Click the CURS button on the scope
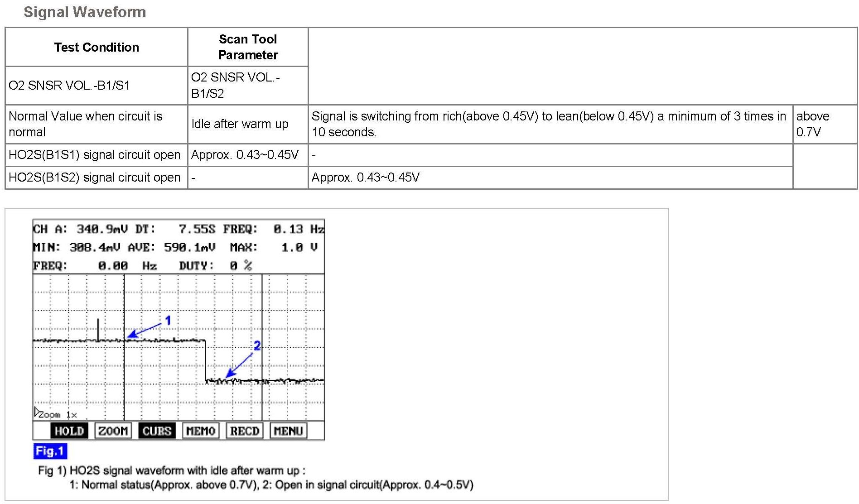 157,431
